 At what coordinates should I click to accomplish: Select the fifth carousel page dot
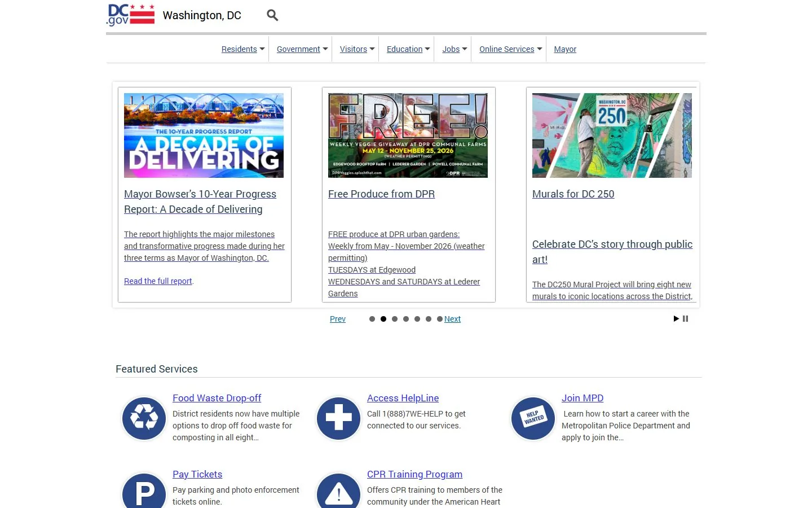click(417, 319)
